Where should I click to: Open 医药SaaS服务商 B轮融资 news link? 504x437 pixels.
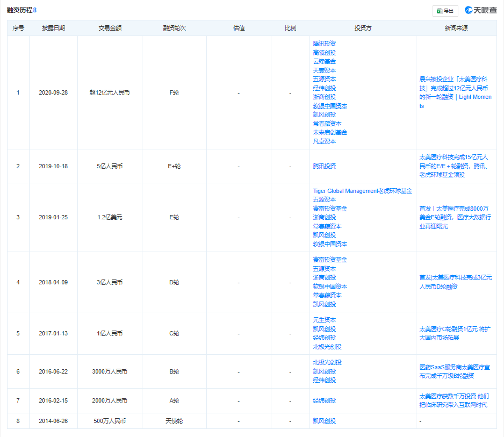[454, 371]
